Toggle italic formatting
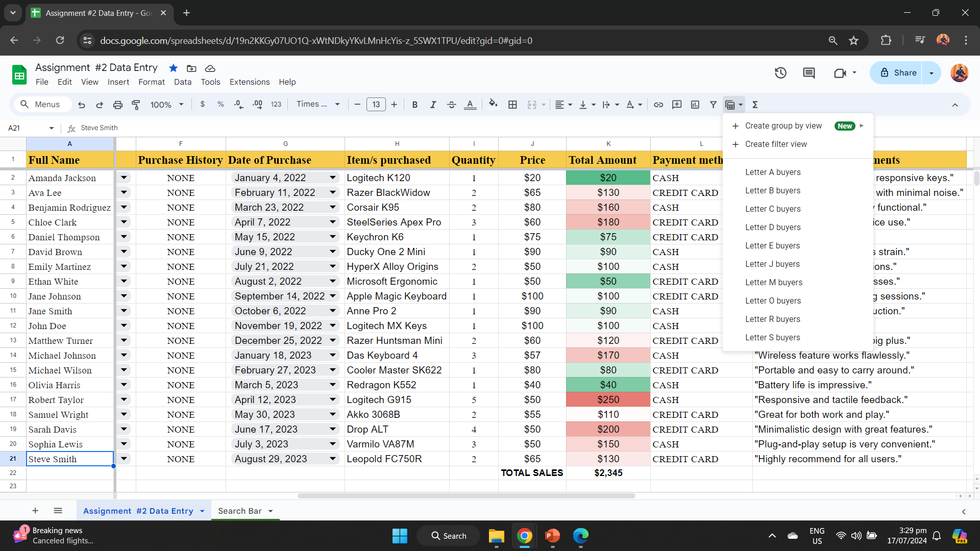Viewport: 980px width, 551px height. (x=433, y=105)
